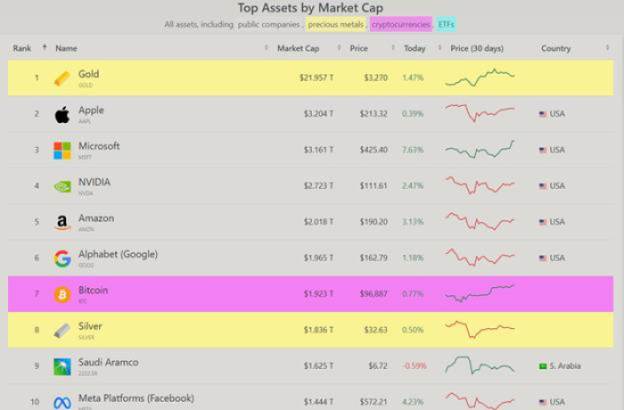
Task: Click the Bitcoin coin icon
Action: (x=62, y=294)
